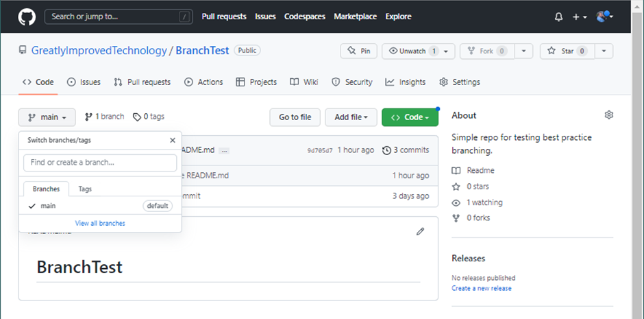Open the BranchTest repository link
This screenshot has width=644, height=319.
coord(202,51)
